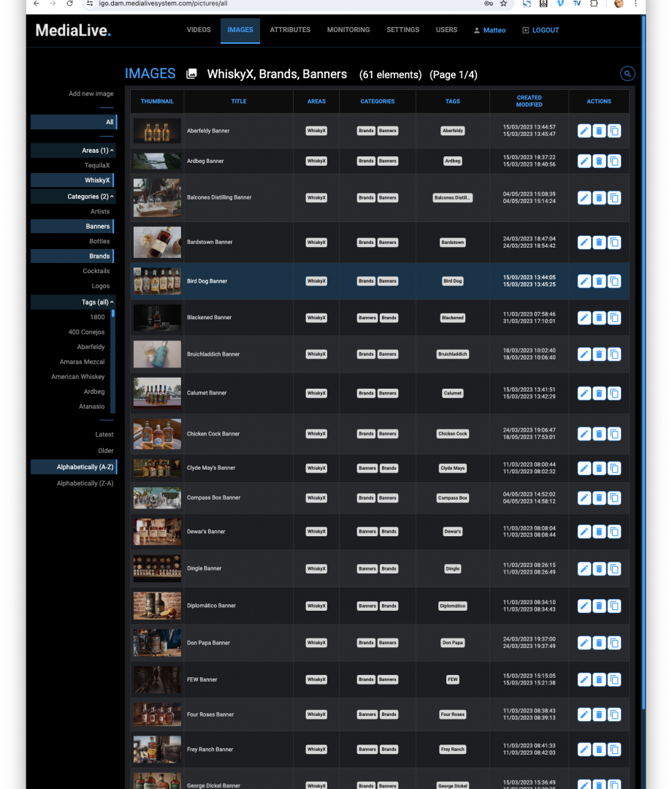Click the browser address bar URL

163,4
